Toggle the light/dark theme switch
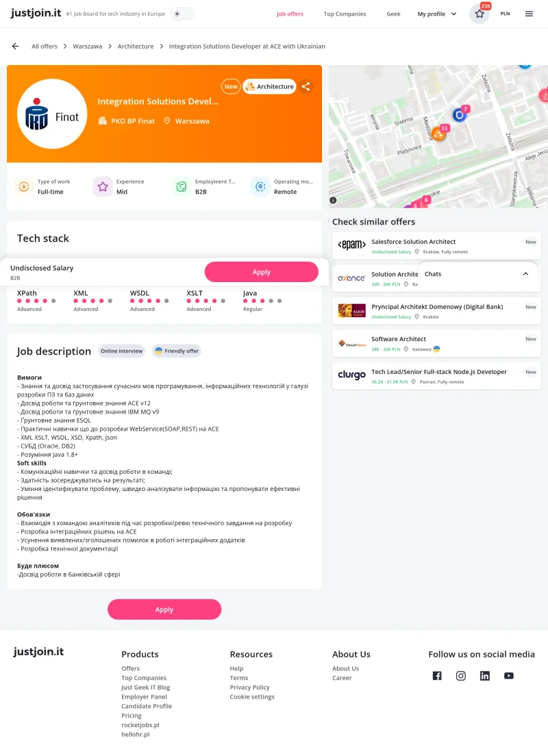This screenshot has height=756, width=548. pos(182,14)
